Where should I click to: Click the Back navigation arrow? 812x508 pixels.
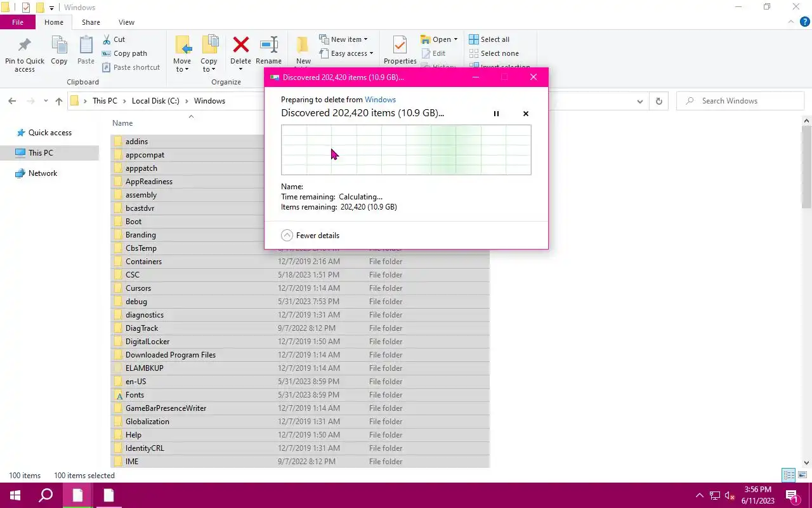(x=12, y=101)
